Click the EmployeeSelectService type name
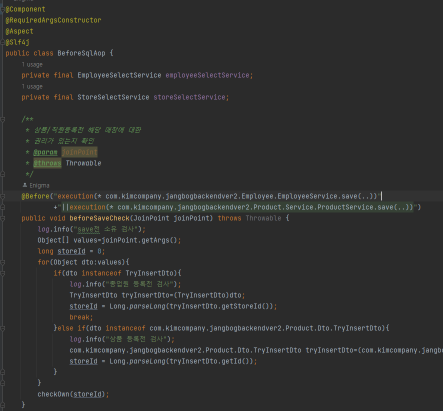Viewport: 443px width, 411px height. 119,75
